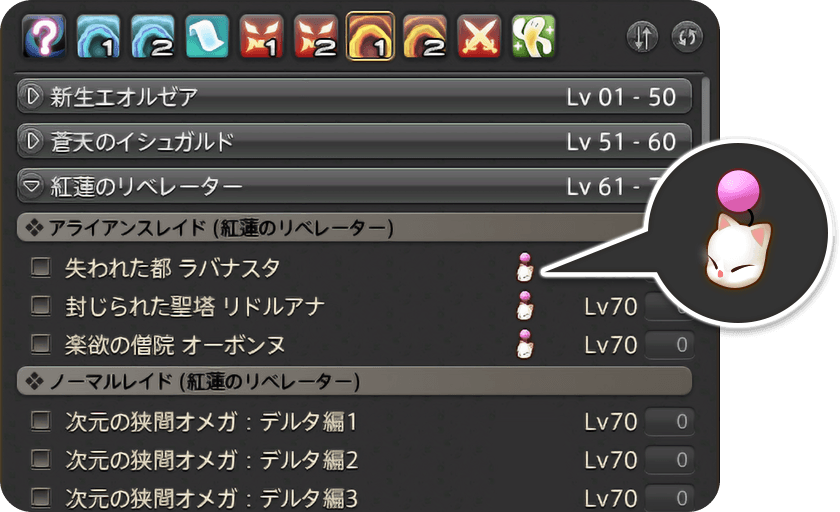Select the active orange raid 1 tab
840x512 pixels.
370,36
